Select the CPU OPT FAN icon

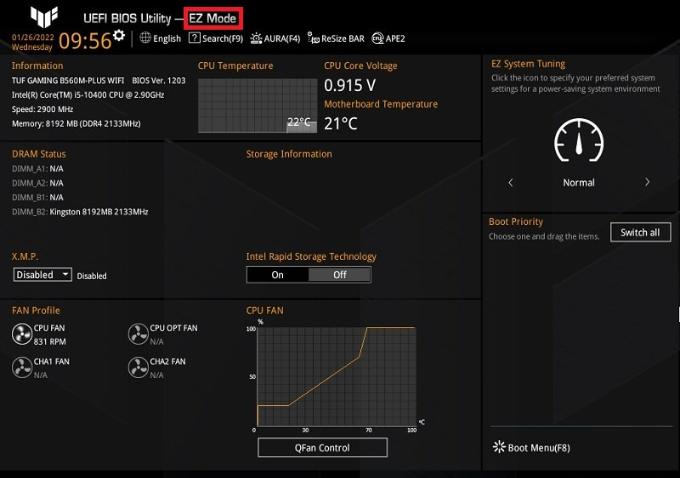138,334
